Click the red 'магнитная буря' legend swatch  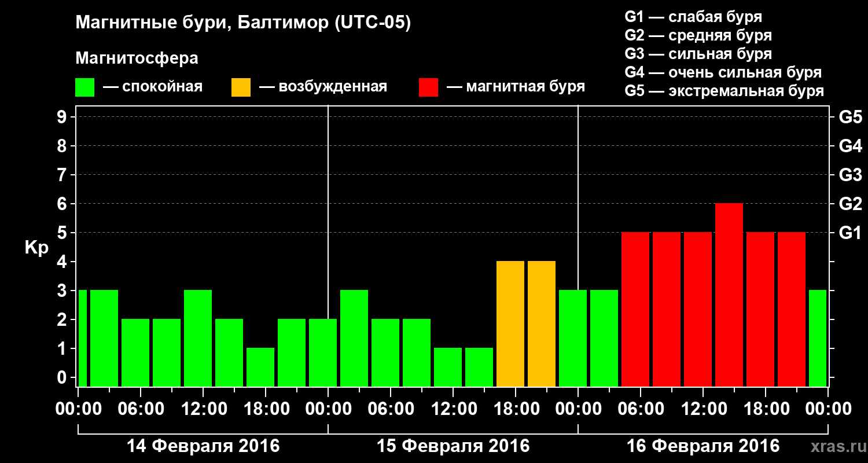[x=429, y=87]
